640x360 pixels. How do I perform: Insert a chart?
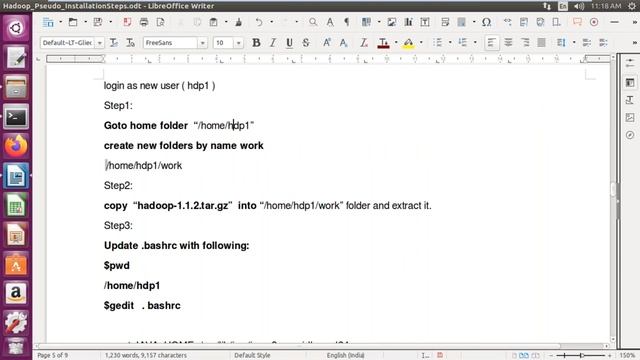408,22
